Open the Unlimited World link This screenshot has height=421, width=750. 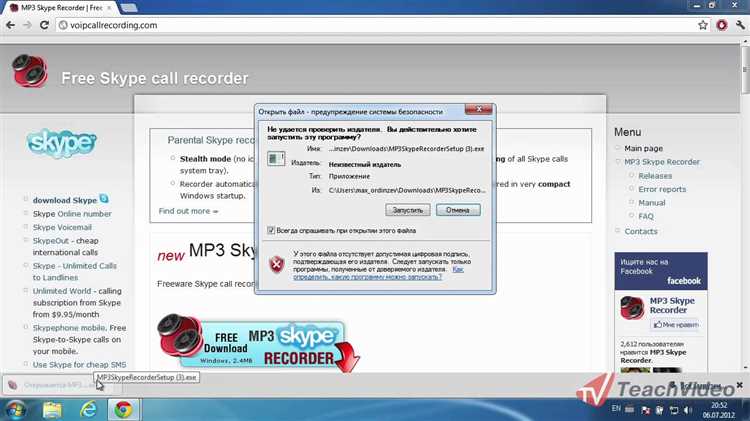click(x=62, y=291)
